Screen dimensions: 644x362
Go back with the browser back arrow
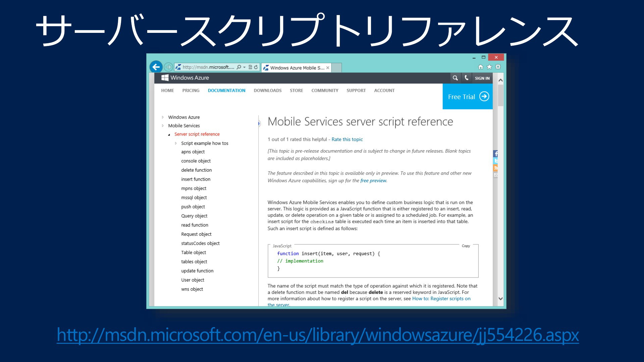click(156, 67)
